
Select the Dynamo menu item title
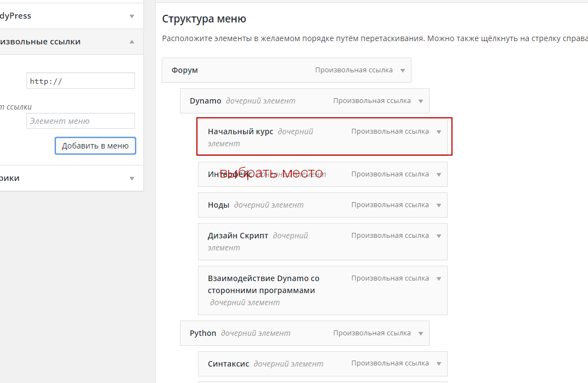point(206,101)
